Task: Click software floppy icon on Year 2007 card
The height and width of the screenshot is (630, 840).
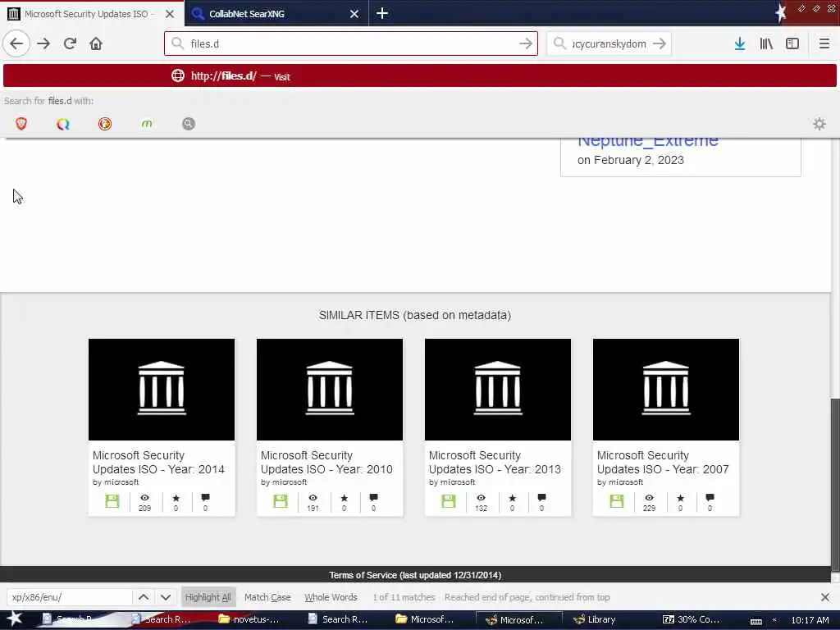Action: [617, 501]
